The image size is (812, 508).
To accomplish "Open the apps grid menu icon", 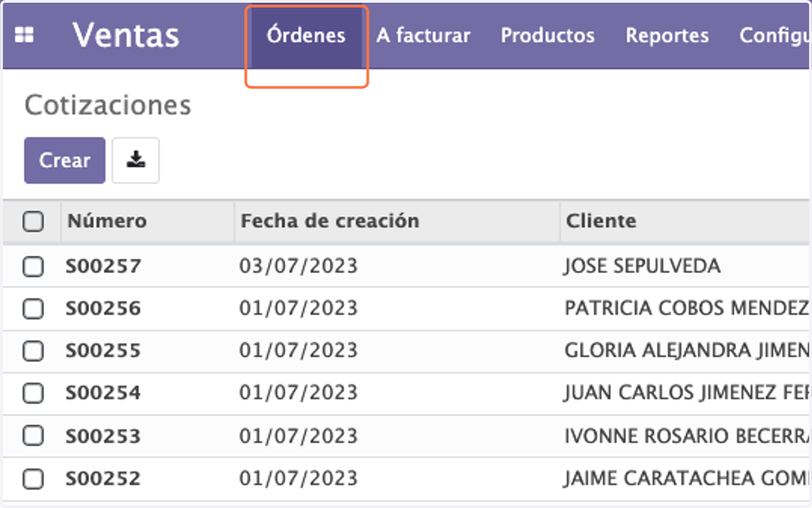I will point(24,35).
